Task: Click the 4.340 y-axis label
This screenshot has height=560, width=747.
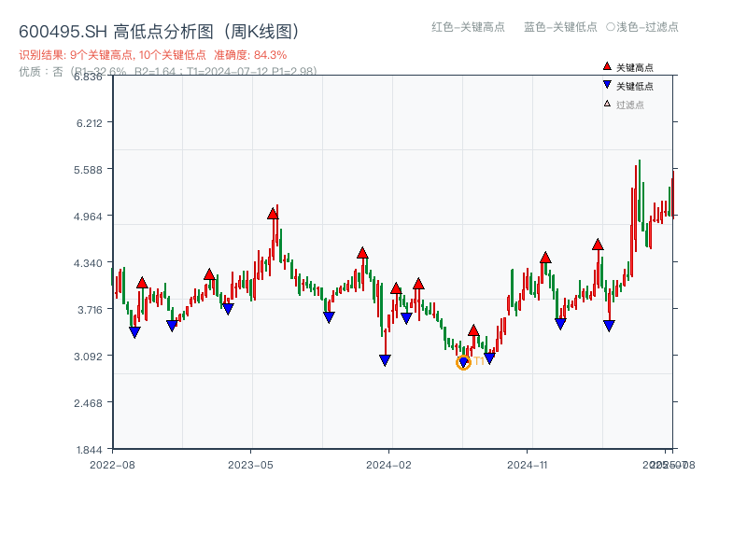Action: 88,263
